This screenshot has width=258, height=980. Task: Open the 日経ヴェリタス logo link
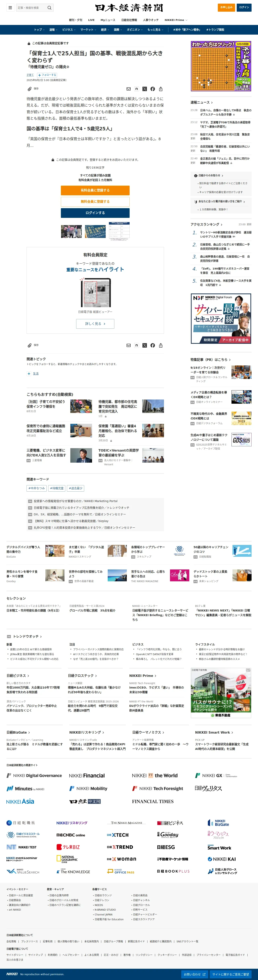208,788
